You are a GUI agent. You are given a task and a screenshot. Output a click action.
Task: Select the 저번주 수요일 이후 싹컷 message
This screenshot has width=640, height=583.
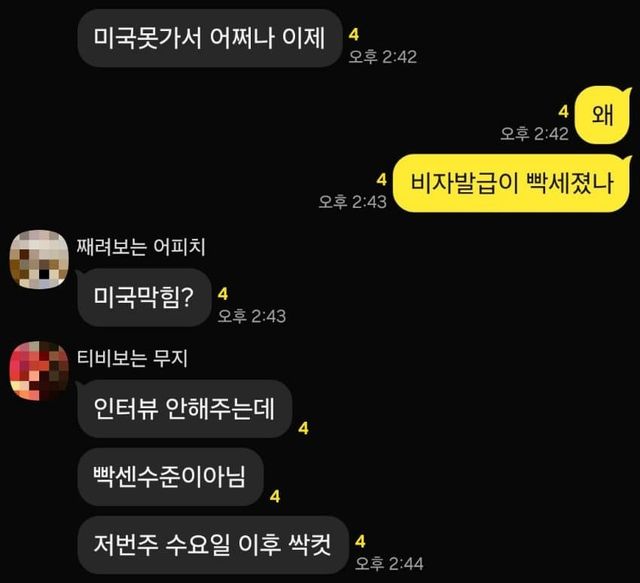pos(213,545)
